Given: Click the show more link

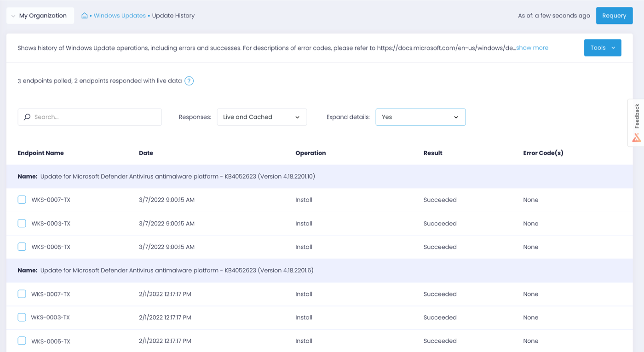Looking at the screenshot, I should pos(532,47).
